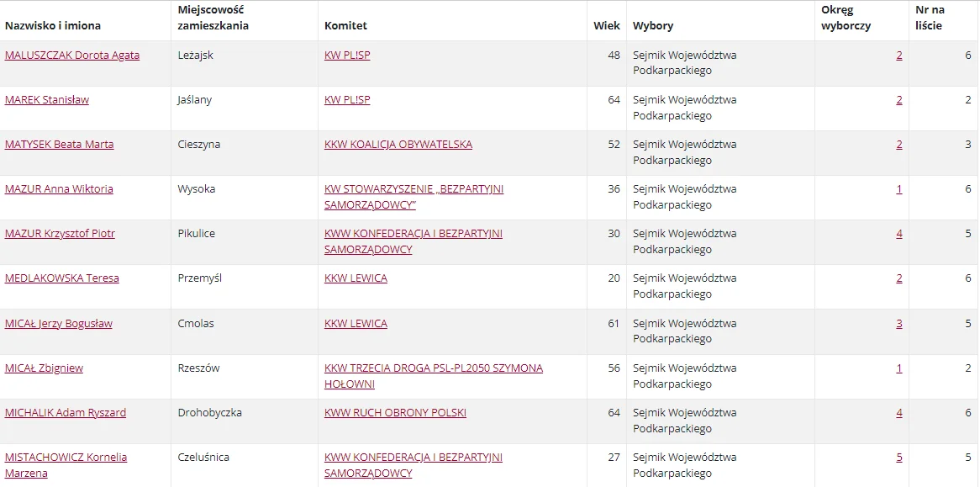Open MAZUR Anna Wiktoria profile

click(x=59, y=188)
